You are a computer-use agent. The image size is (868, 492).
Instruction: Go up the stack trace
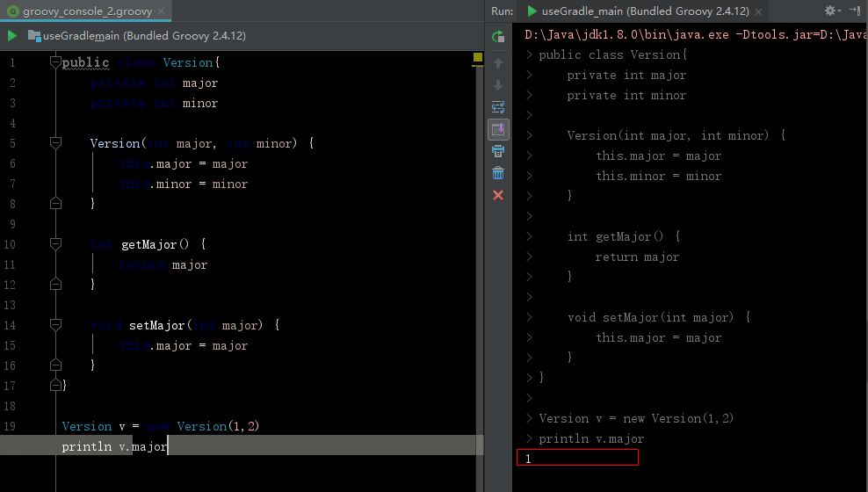(x=497, y=63)
